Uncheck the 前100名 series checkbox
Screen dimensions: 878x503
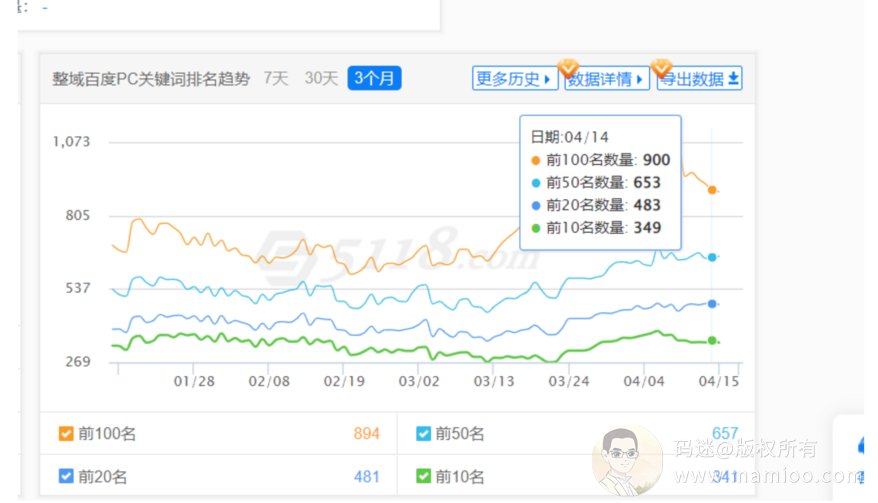[66, 434]
